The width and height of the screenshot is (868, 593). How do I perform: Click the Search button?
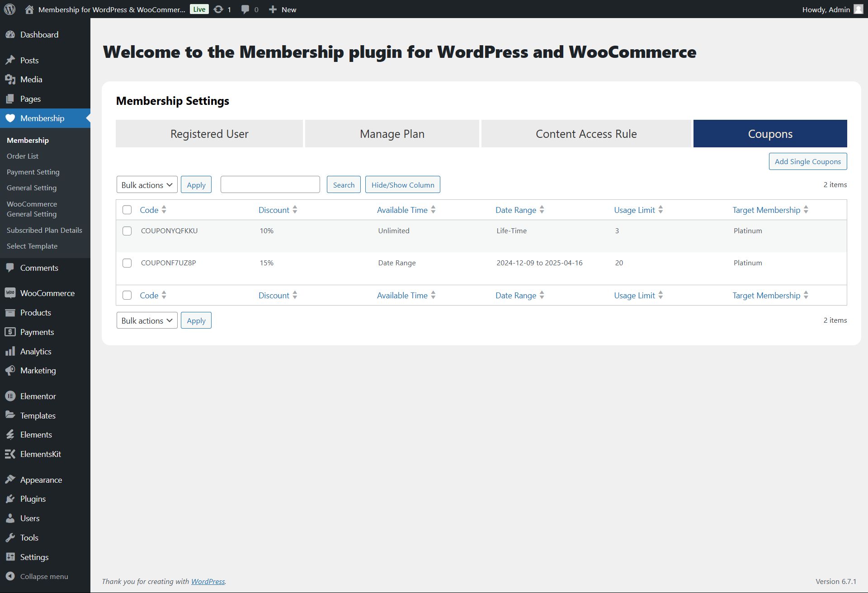click(x=344, y=185)
